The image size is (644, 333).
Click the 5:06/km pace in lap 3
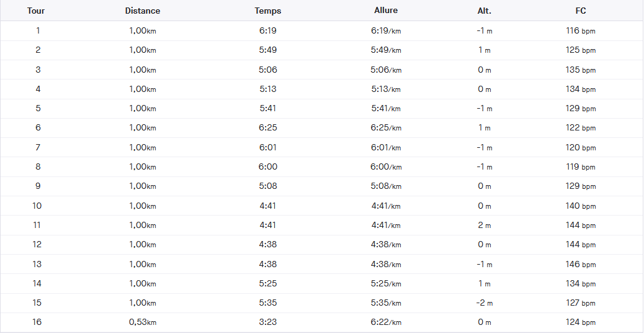(x=386, y=70)
